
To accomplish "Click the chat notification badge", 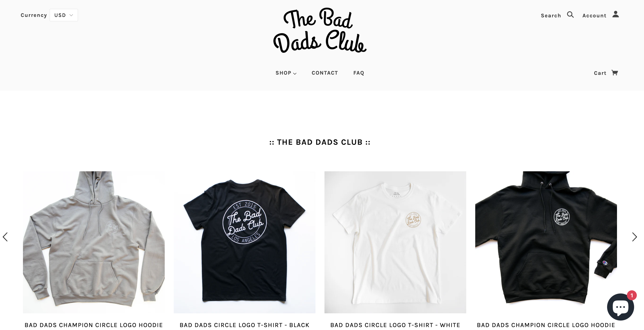I will click(631, 296).
